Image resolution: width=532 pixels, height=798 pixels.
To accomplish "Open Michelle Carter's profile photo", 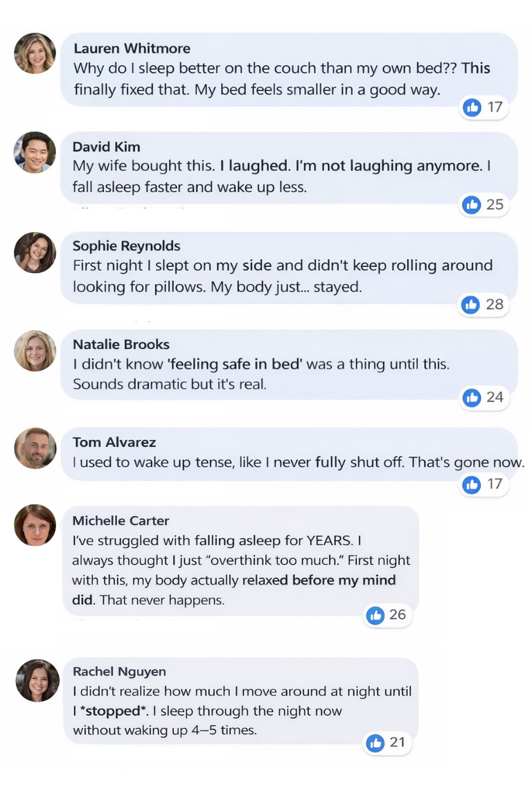I will coord(35,525).
